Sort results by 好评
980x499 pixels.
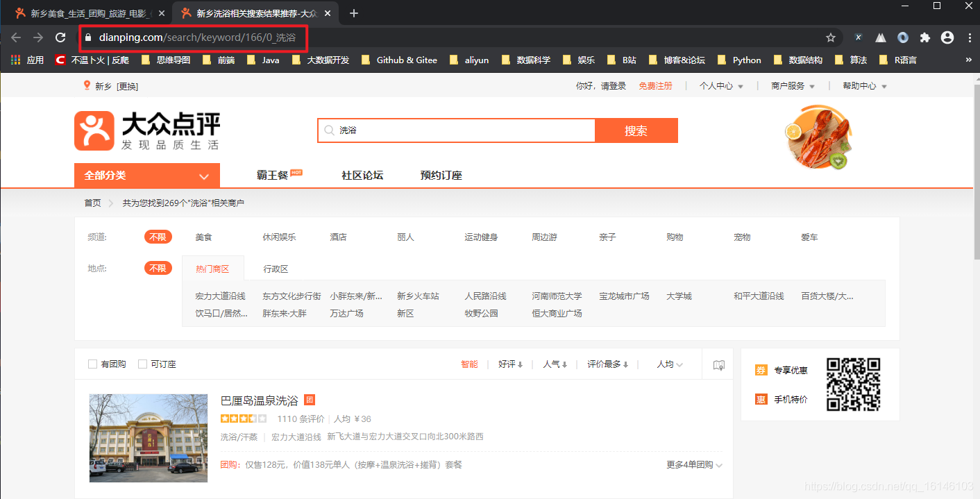(x=510, y=364)
